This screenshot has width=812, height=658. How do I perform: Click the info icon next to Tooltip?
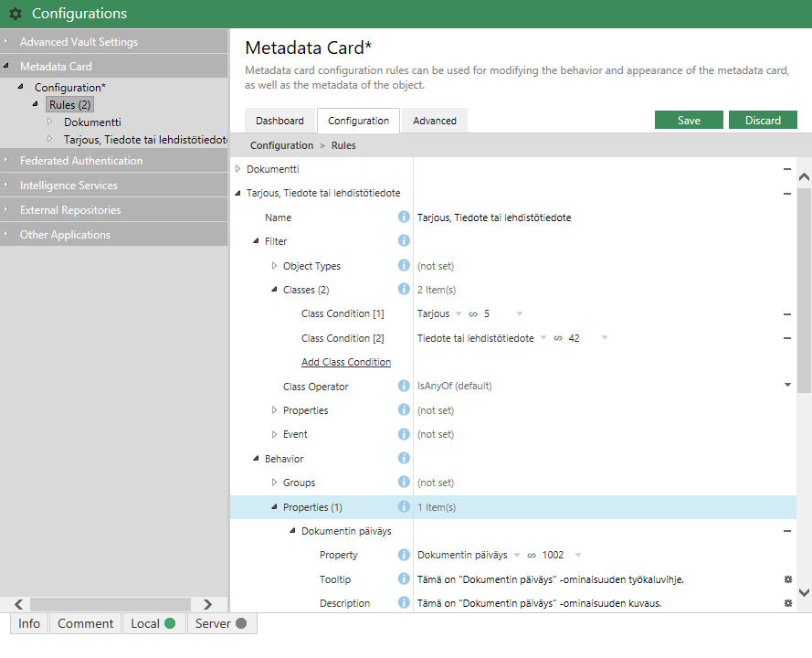pyautogui.click(x=404, y=579)
